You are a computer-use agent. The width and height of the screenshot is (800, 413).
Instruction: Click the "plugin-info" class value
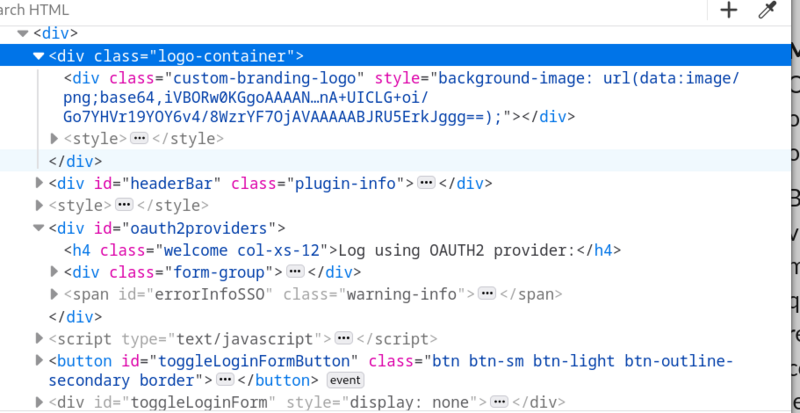coord(346,183)
